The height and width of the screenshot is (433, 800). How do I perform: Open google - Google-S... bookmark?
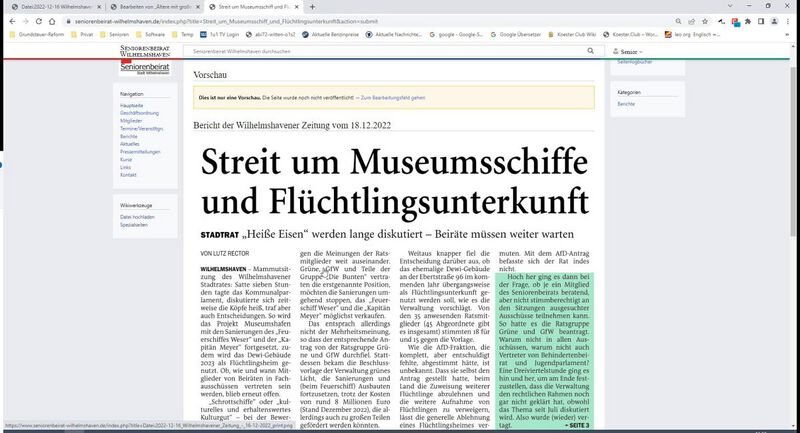[x=456, y=35]
